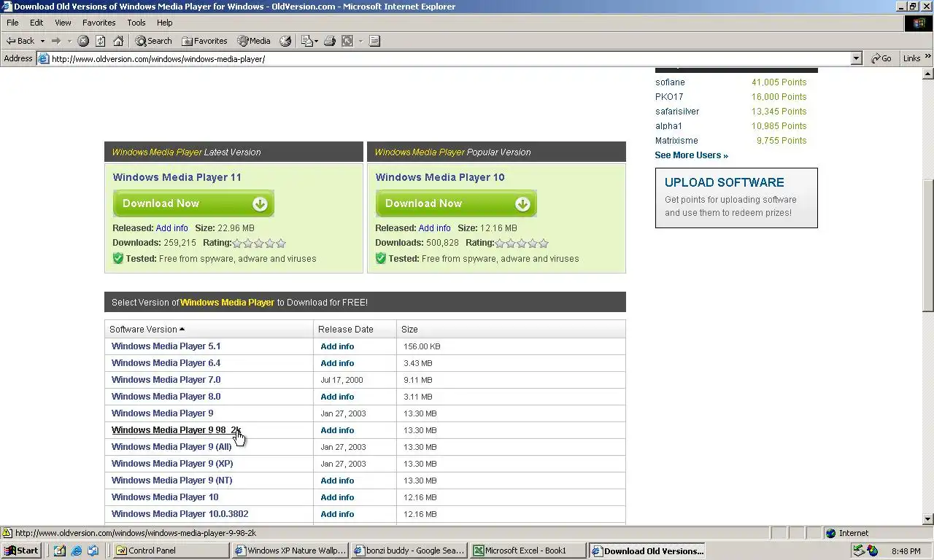Image resolution: width=934 pixels, height=560 pixels.
Task: Open the Search pane
Action: click(x=153, y=41)
